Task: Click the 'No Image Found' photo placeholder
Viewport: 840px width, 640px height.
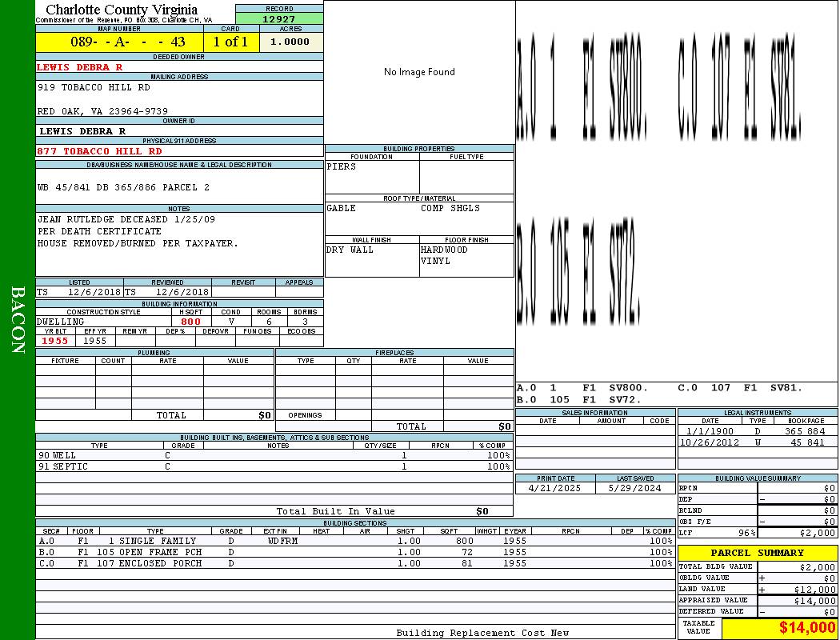Action: tap(419, 72)
